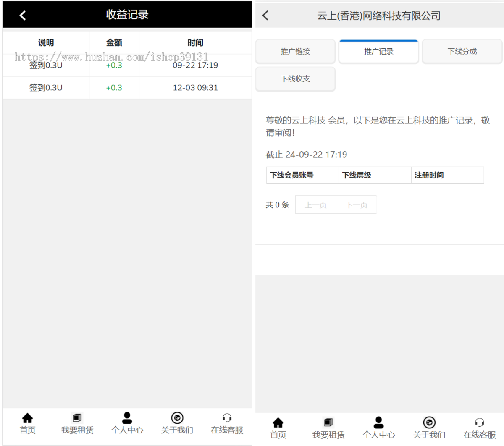
Task: Select 签到0.3U in the 12-03 row
Action: pos(46,88)
